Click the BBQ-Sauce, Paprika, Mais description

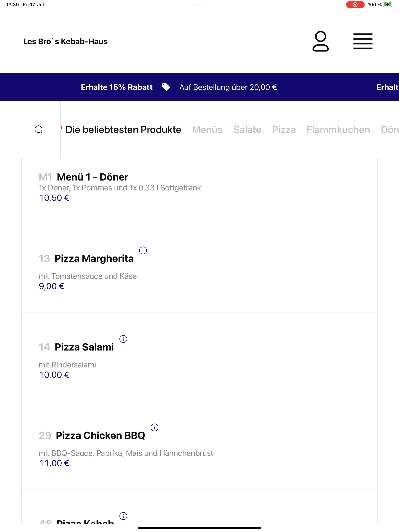tap(126, 453)
